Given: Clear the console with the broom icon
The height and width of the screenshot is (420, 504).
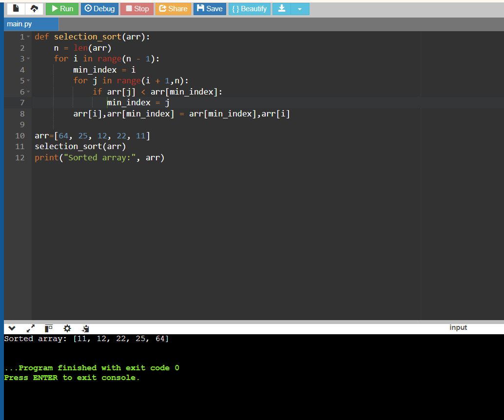Looking at the screenshot, I should [85, 328].
